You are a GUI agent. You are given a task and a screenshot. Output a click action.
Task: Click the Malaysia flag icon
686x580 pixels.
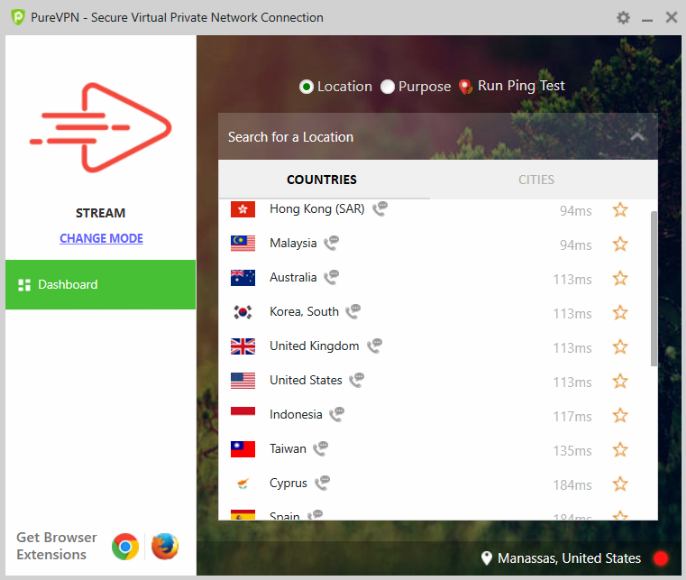[243, 244]
